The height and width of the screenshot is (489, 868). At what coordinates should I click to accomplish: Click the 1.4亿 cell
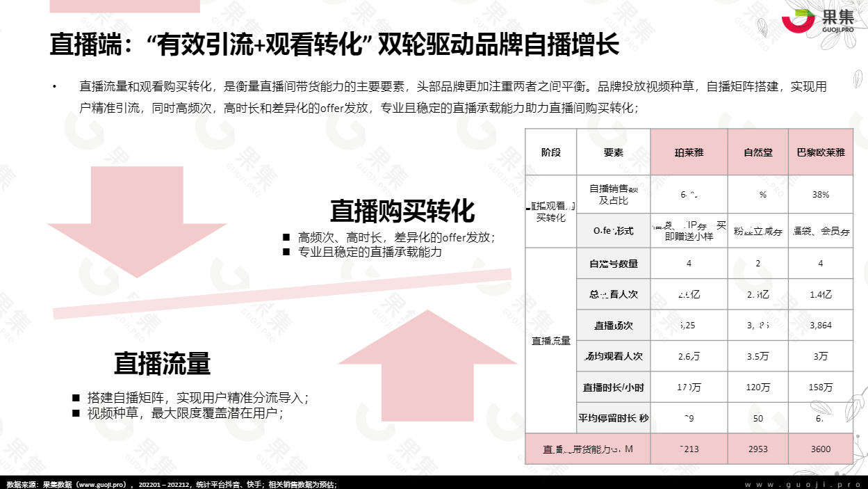click(x=821, y=294)
